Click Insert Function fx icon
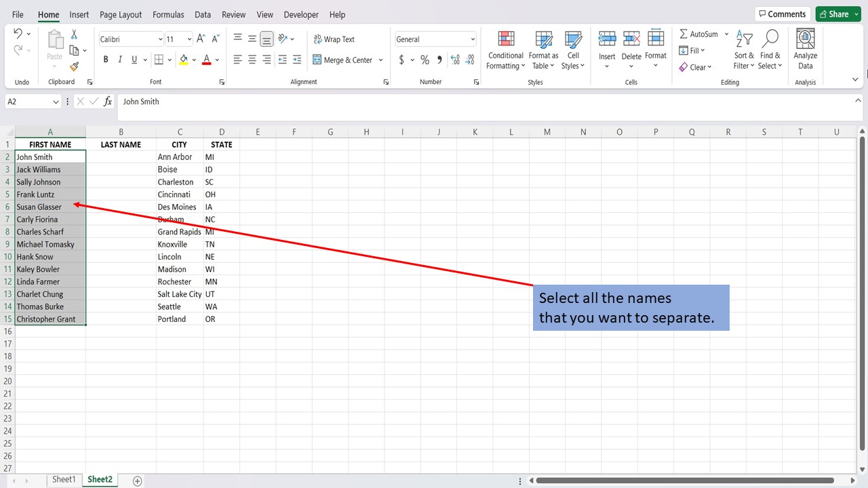This screenshot has height=488, width=868. click(x=108, y=102)
